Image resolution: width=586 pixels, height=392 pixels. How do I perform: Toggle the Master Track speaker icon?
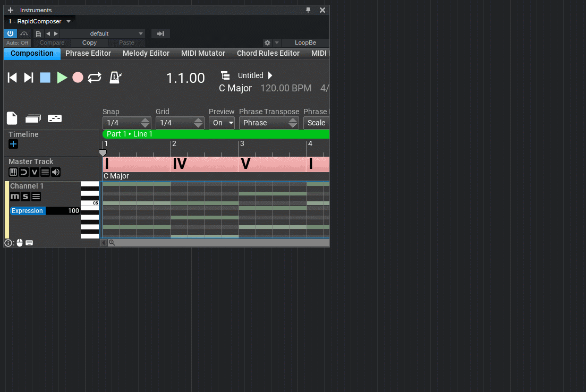click(x=56, y=172)
